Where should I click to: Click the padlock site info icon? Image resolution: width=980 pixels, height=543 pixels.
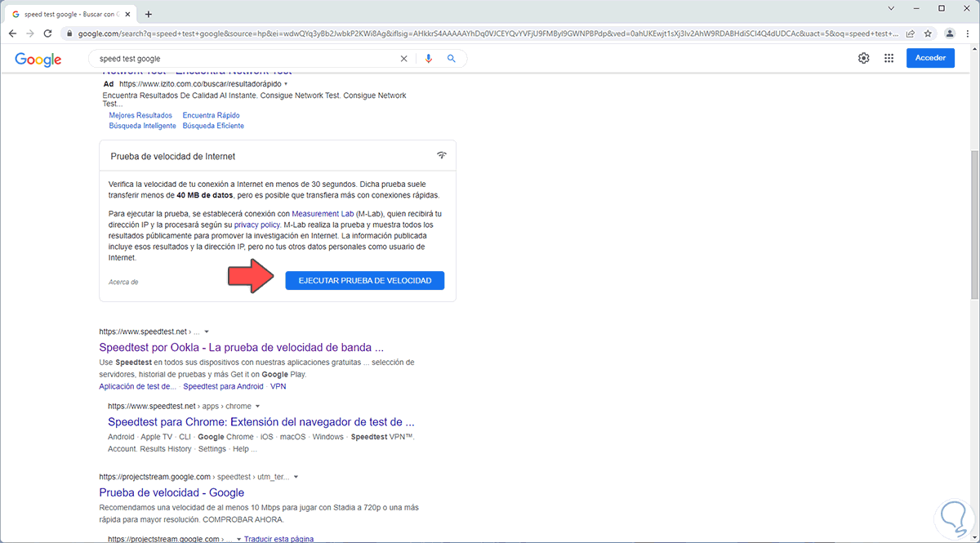click(69, 33)
